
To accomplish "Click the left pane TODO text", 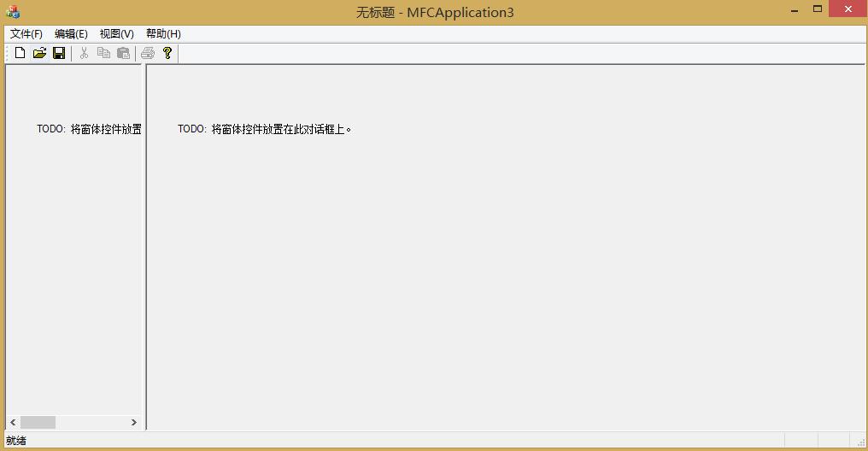I will point(89,129).
